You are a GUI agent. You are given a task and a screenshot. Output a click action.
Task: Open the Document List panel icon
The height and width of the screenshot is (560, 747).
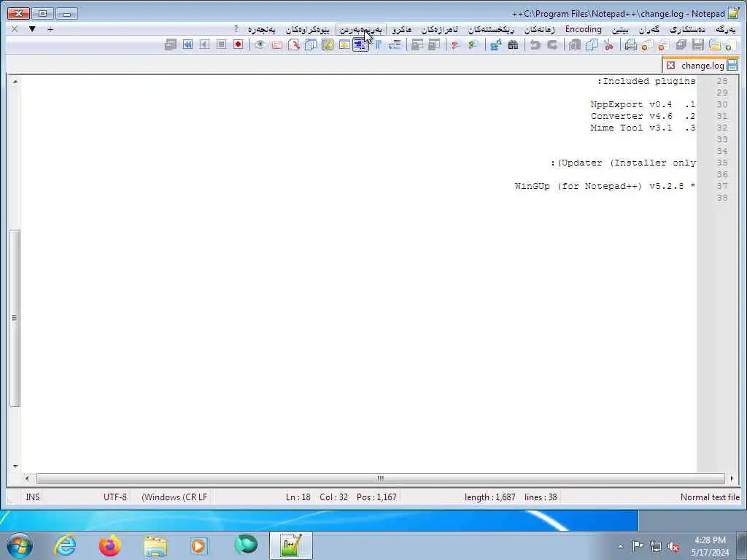tap(311, 45)
